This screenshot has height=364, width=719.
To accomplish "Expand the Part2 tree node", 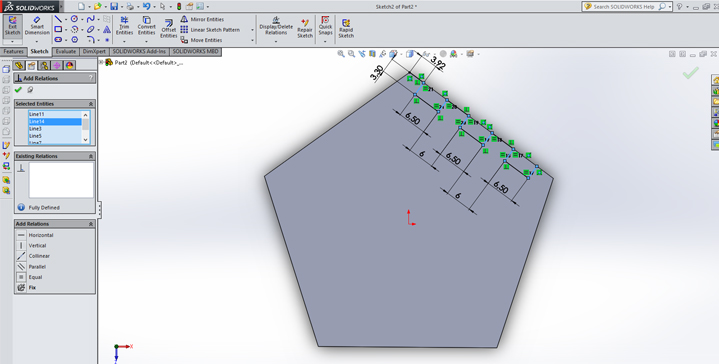I will pyautogui.click(x=101, y=62).
